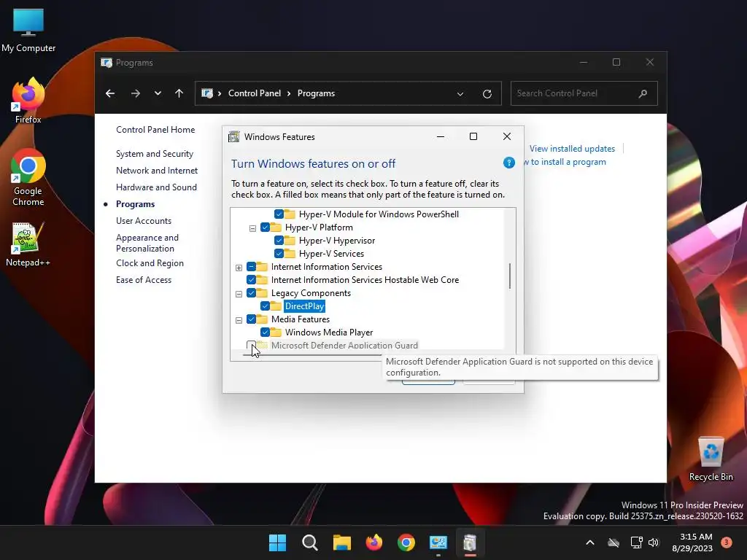
Task: Open Appearance and Personalization category
Action: tap(147, 243)
